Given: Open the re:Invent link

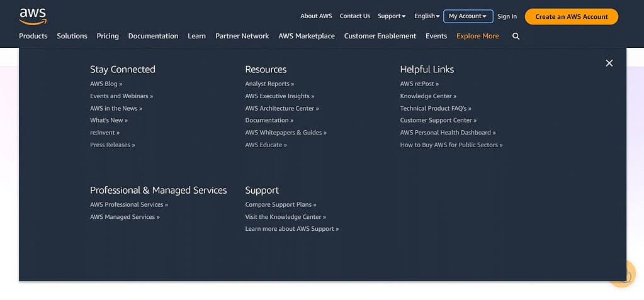Looking at the screenshot, I should (x=105, y=133).
